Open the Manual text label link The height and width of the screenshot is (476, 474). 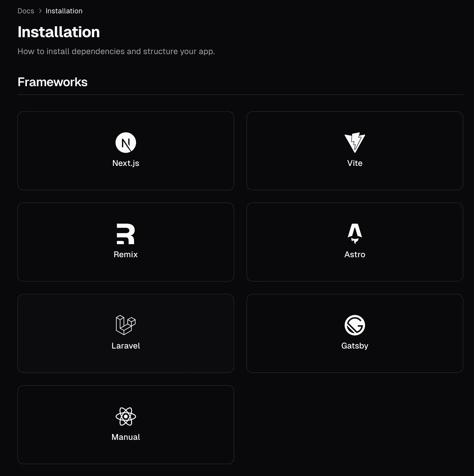click(x=126, y=437)
